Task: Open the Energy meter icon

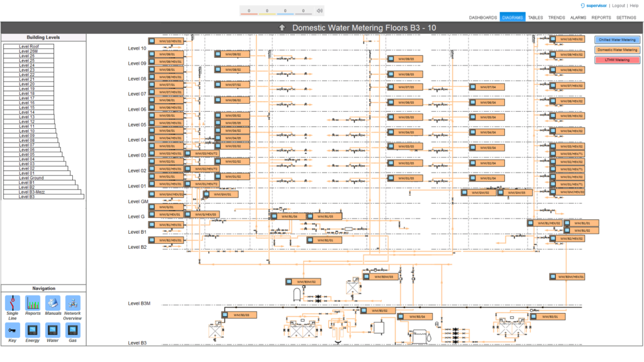Action: click(x=33, y=329)
